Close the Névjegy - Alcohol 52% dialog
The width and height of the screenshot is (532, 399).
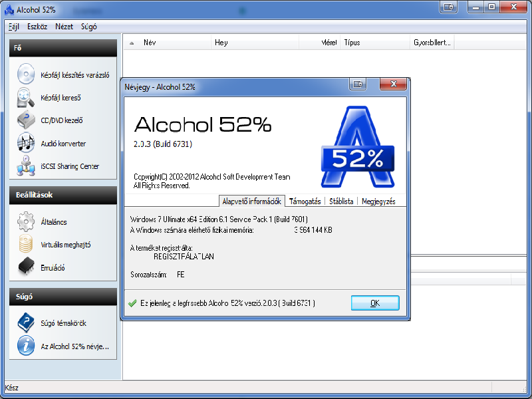[393, 84]
